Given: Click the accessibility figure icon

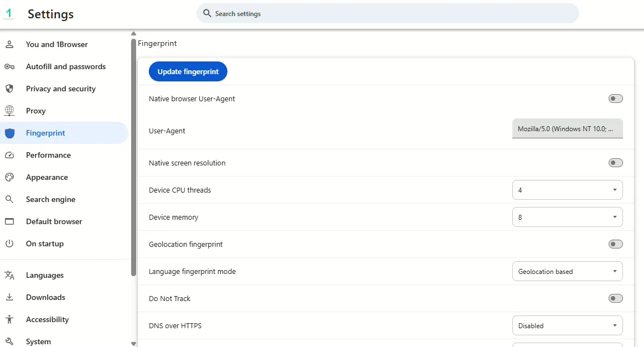Looking at the screenshot, I should (x=9, y=319).
